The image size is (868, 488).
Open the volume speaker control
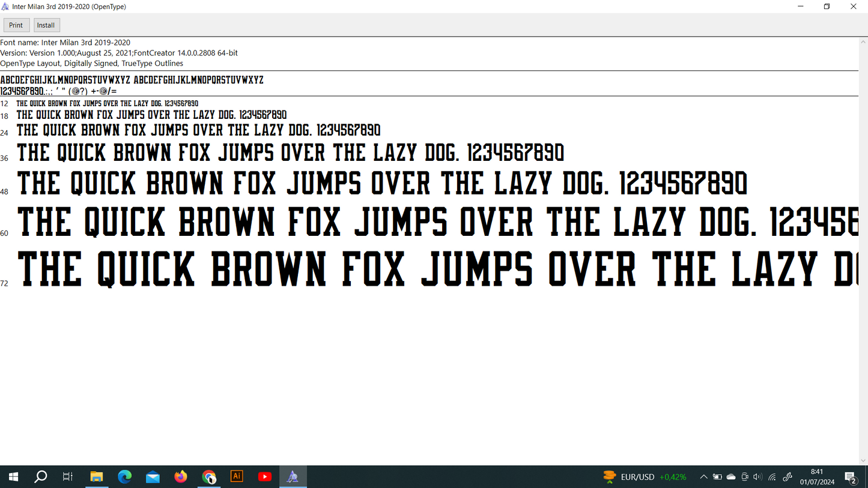(x=757, y=477)
